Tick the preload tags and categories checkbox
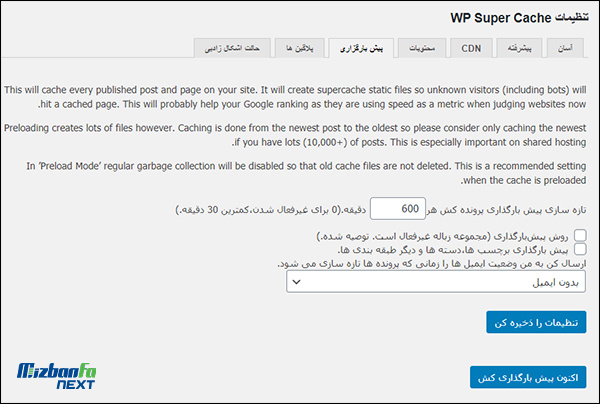600x404 pixels. [x=580, y=249]
